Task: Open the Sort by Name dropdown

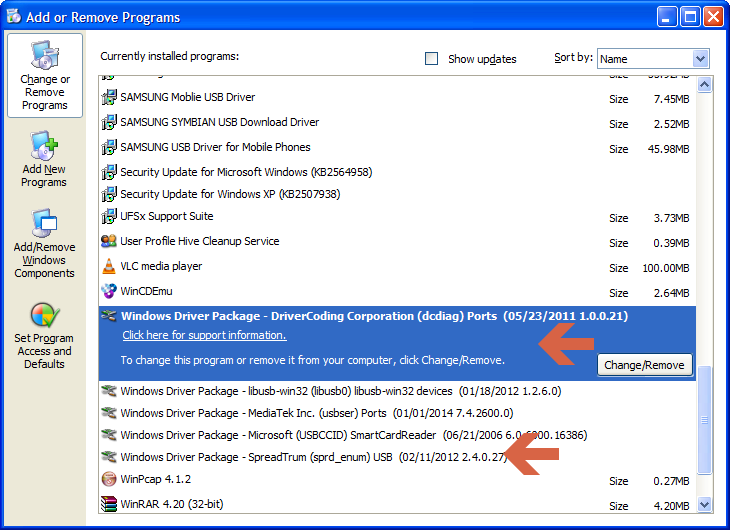Action: click(700, 59)
